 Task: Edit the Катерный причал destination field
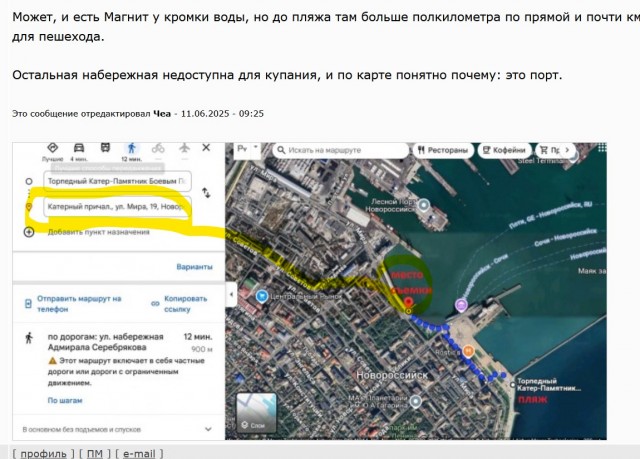[117, 206]
